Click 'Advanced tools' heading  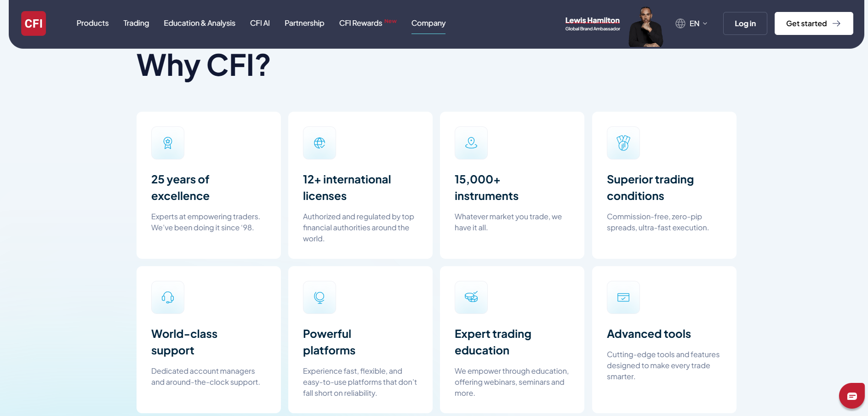(x=649, y=334)
